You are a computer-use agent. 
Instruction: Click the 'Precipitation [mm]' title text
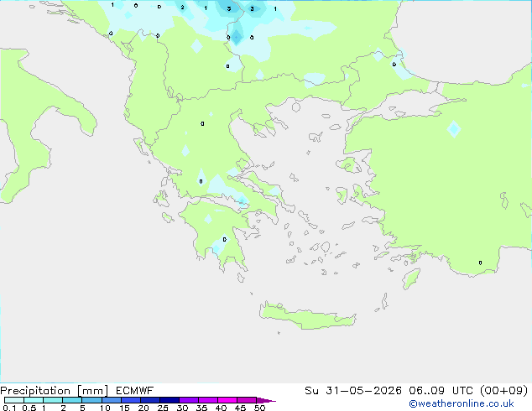tap(55, 391)
